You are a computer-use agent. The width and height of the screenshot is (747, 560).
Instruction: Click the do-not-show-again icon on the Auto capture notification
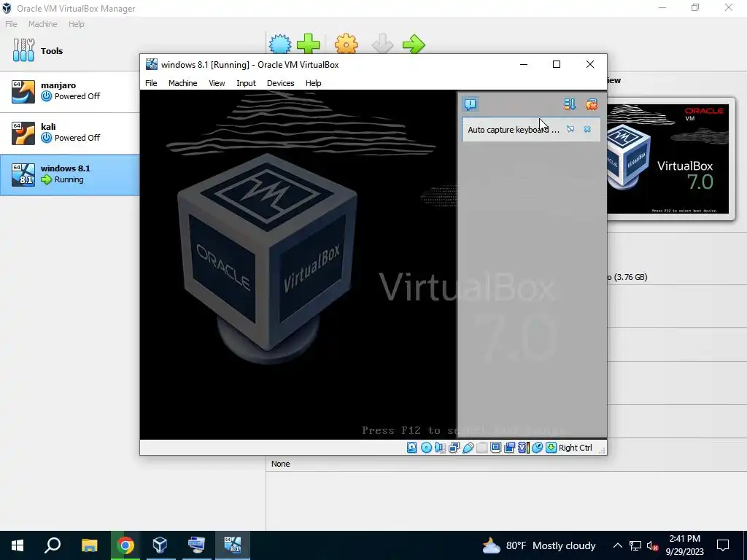tap(570, 129)
